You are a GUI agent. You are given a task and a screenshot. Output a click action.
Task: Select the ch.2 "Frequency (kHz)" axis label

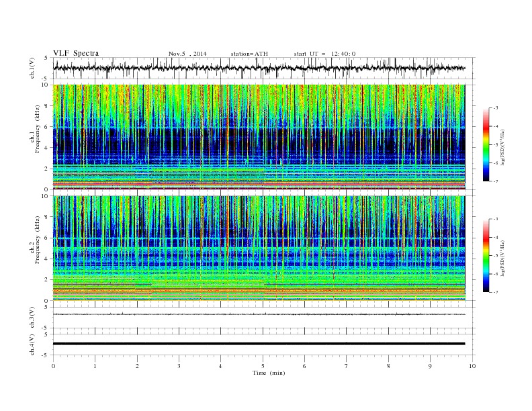point(38,239)
